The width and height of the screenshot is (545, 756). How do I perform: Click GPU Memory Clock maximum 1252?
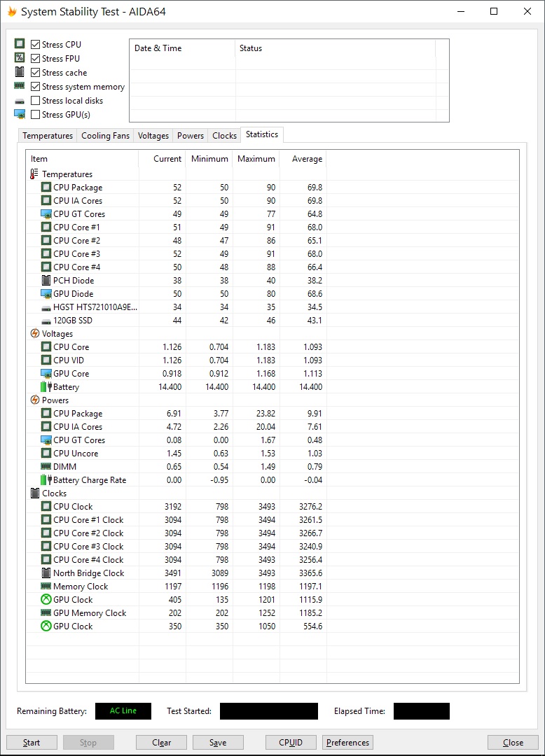pyautogui.click(x=267, y=612)
